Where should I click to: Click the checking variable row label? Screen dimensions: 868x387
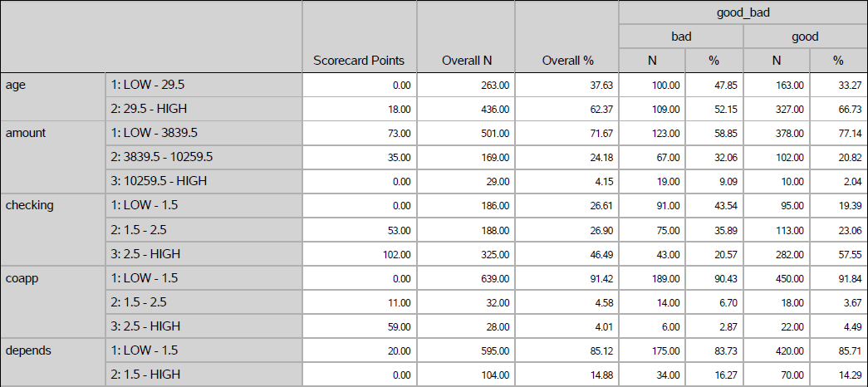pos(29,205)
